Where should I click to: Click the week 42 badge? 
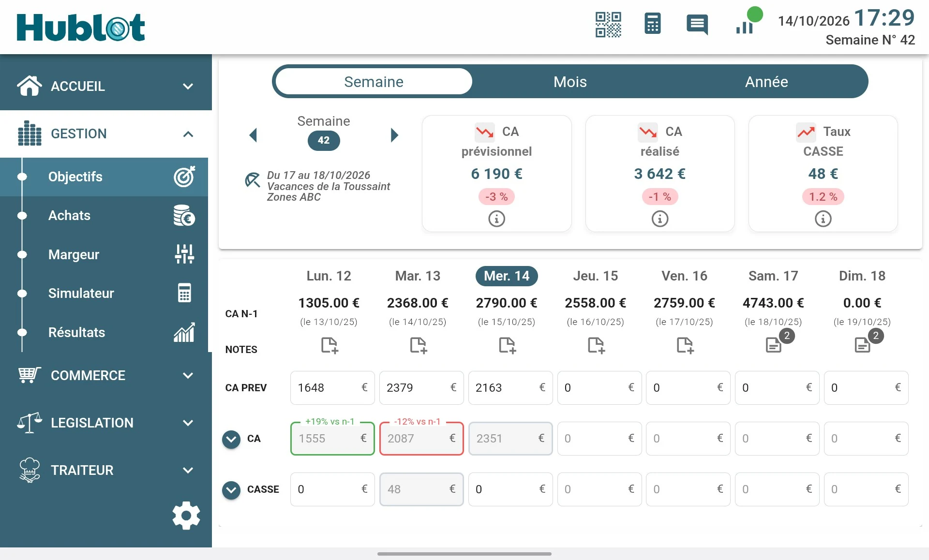[x=324, y=141]
